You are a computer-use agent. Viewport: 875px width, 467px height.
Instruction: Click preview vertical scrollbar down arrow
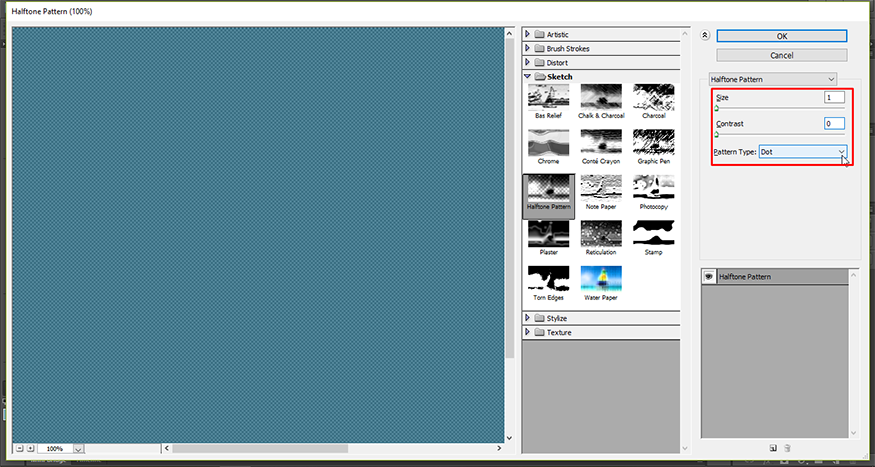tap(509, 438)
